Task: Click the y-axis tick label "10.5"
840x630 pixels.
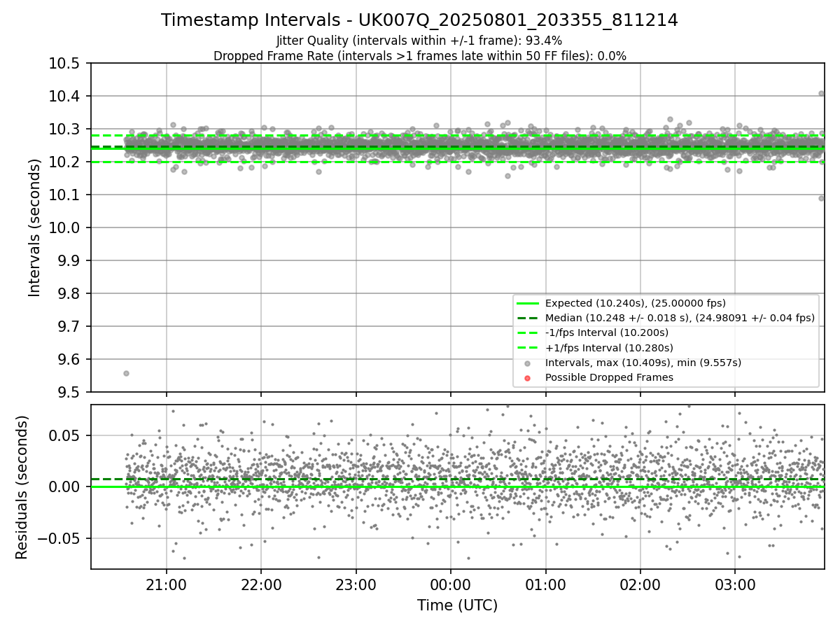Action: (63, 63)
